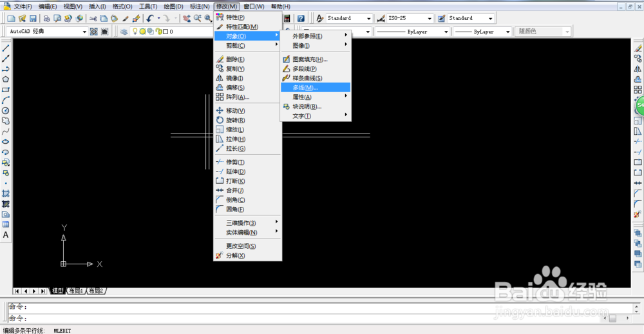This screenshot has height=334, width=644.
Task: Expand 属性(A) submenu
Action: (315, 97)
